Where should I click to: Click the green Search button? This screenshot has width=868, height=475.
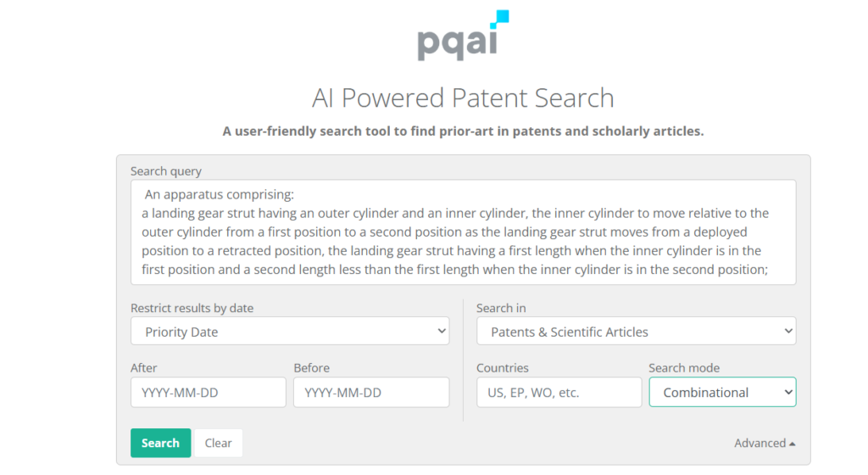[160, 443]
